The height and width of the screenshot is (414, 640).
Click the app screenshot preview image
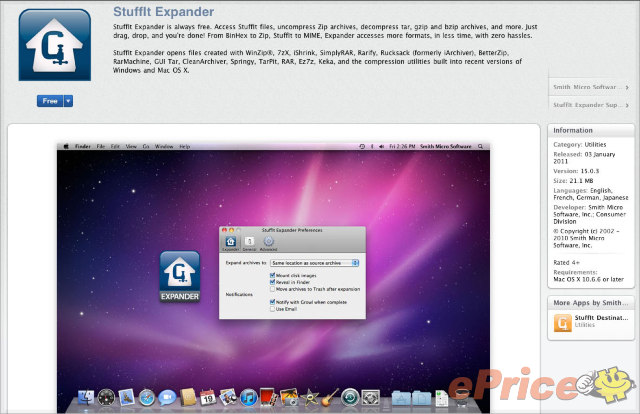tap(273, 278)
